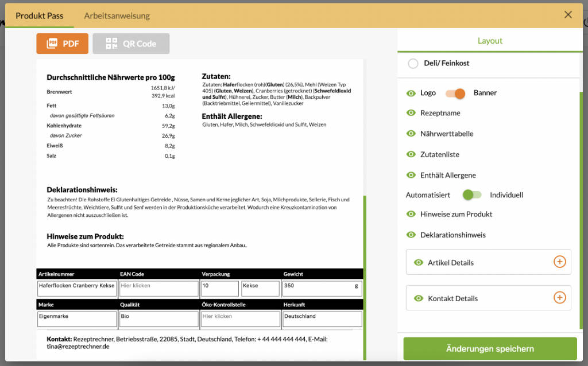The image size is (588, 366).
Task: Toggle the eye icon next to Enthält Allergene
Action: coord(411,175)
